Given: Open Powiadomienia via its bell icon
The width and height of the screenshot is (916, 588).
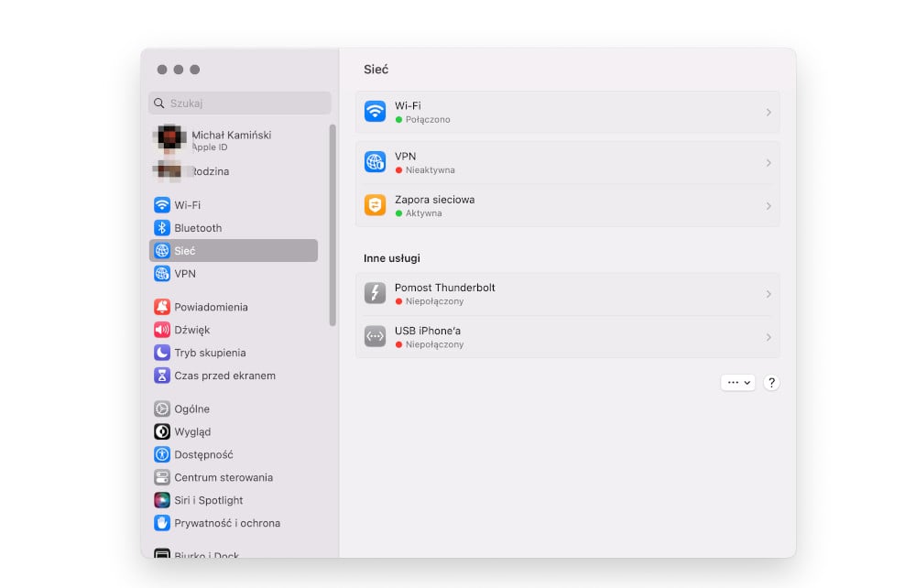Looking at the screenshot, I should coord(162,307).
